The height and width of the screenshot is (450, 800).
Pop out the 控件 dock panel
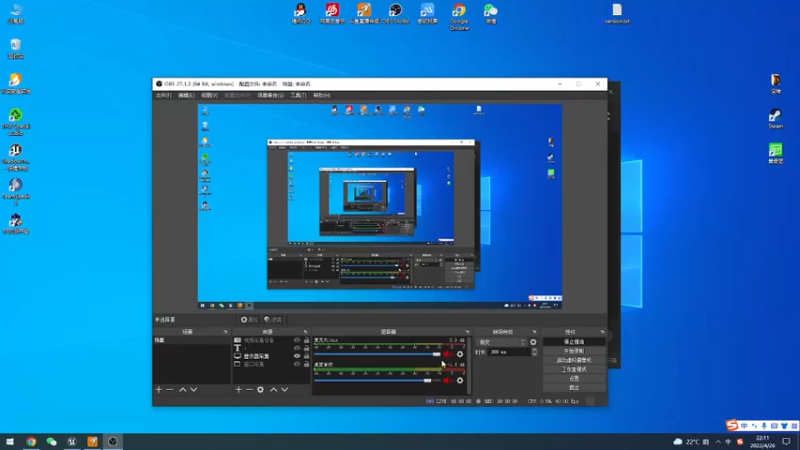point(602,332)
